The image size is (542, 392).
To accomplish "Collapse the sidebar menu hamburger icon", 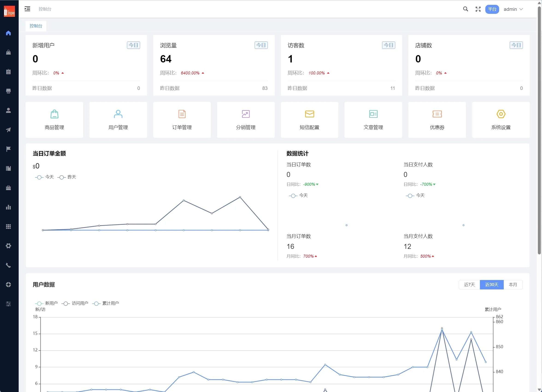I will (x=27, y=9).
